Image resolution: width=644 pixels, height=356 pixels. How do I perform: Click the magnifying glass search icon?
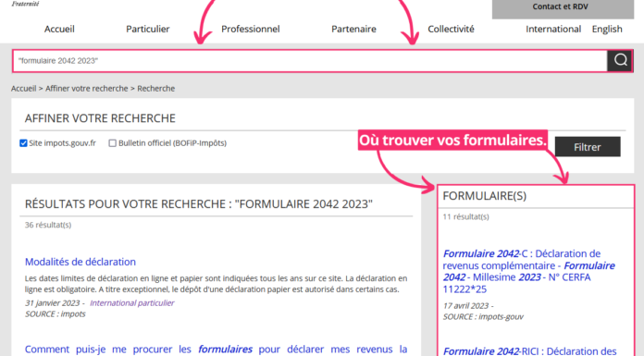coord(620,61)
